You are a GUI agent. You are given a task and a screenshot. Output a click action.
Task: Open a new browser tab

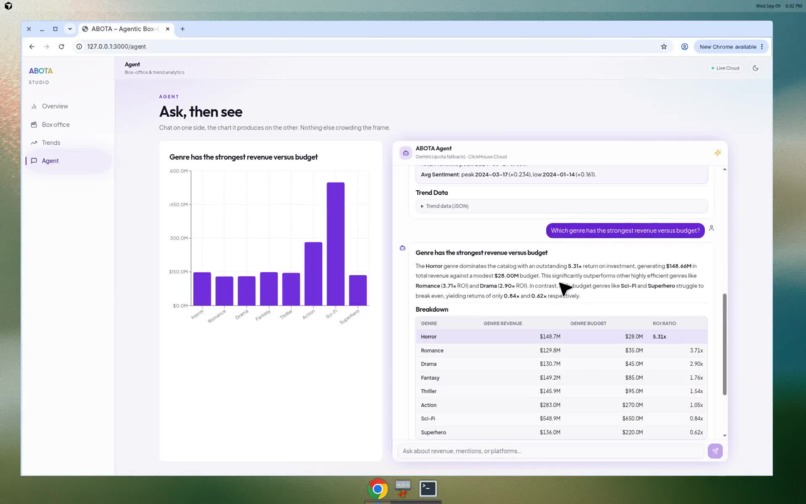[182, 29]
